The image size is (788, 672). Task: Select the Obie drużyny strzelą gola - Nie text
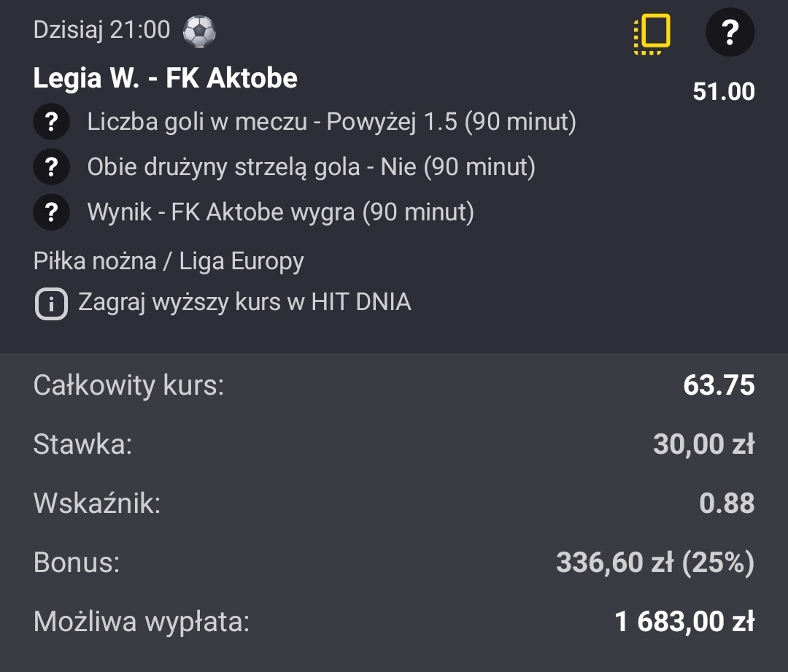(311, 167)
